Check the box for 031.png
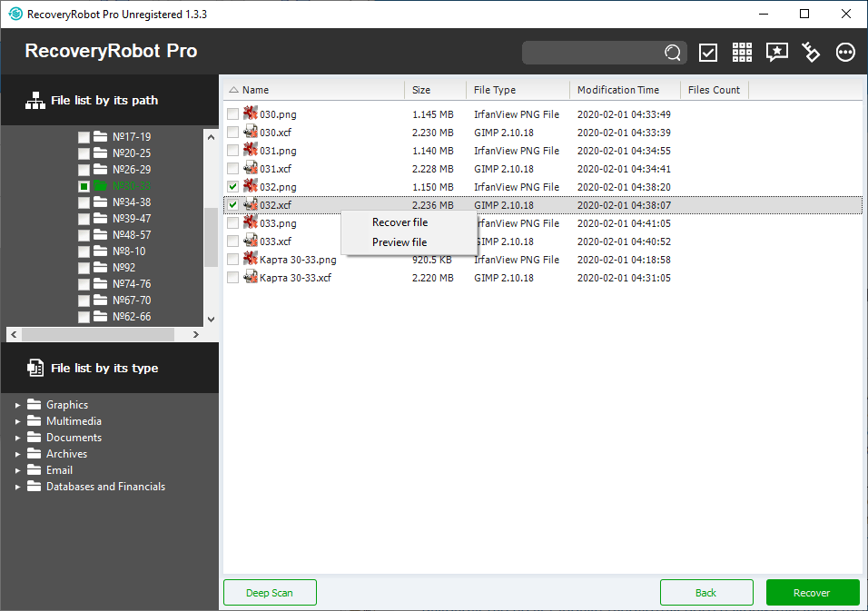The image size is (868, 611). click(x=233, y=151)
